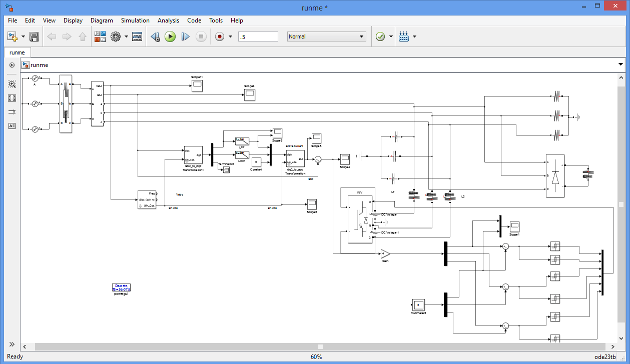Open the Update Diagram checkmark dropdown arrow

click(391, 36)
